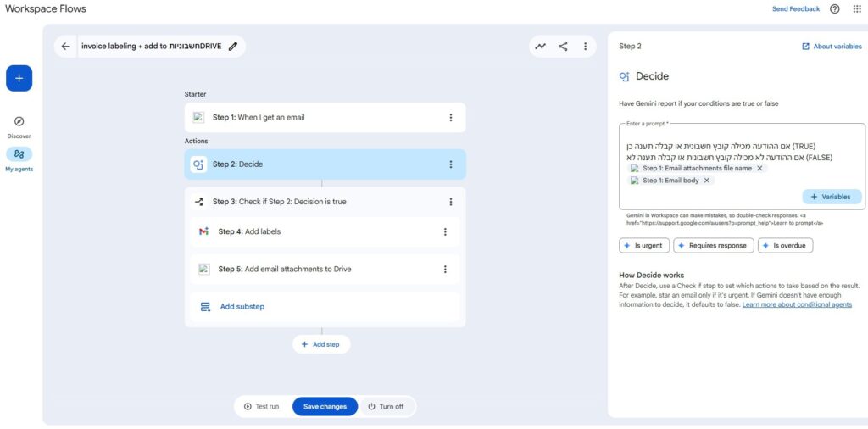Image resolution: width=868 pixels, height=429 pixels.
Task: Remove the Email body variable chip
Action: tap(707, 181)
